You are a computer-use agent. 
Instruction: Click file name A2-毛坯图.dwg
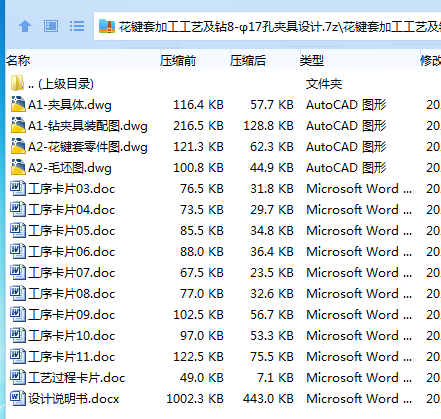pos(70,168)
